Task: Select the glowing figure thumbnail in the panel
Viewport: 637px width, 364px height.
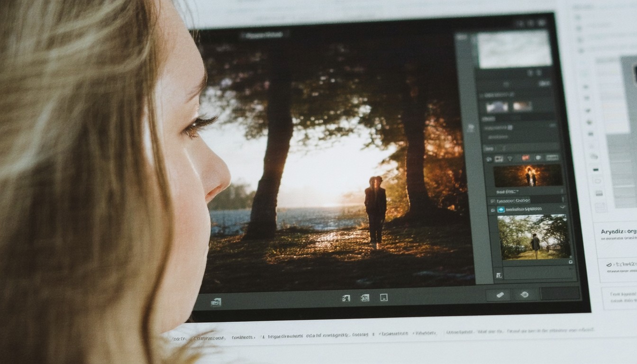Action: pos(528,175)
